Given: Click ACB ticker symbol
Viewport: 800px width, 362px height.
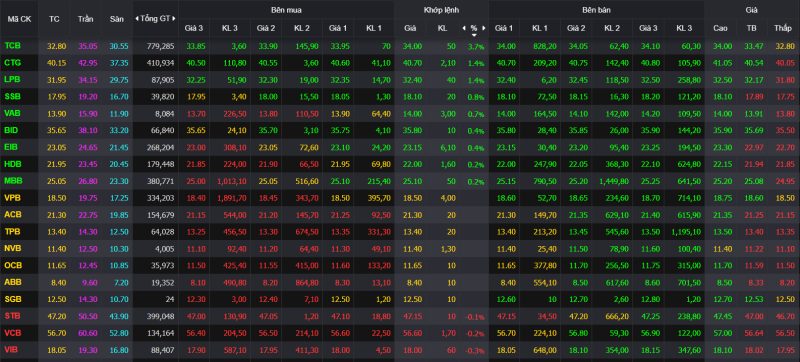Looking at the screenshot, I should coord(13,215).
